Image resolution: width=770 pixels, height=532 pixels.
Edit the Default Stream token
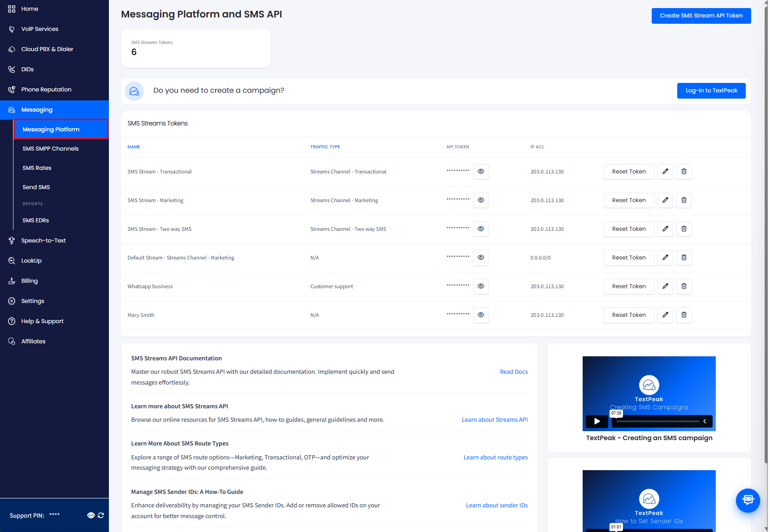(x=665, y=258)
